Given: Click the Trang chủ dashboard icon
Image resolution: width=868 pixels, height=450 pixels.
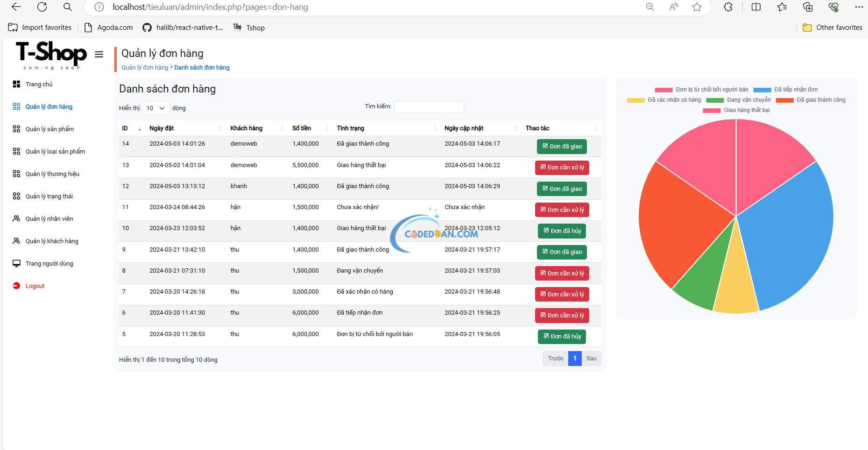Looking at the screenshot, I should click(x=16, y=84).
